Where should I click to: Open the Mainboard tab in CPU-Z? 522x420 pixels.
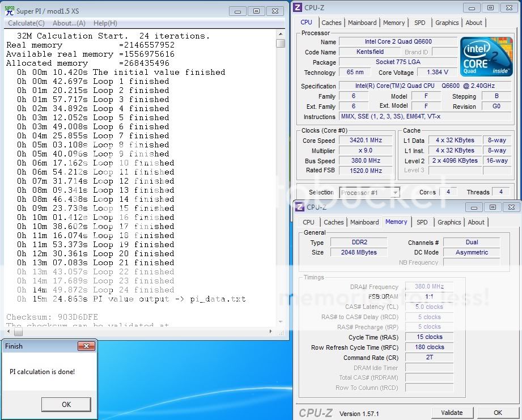362,22
